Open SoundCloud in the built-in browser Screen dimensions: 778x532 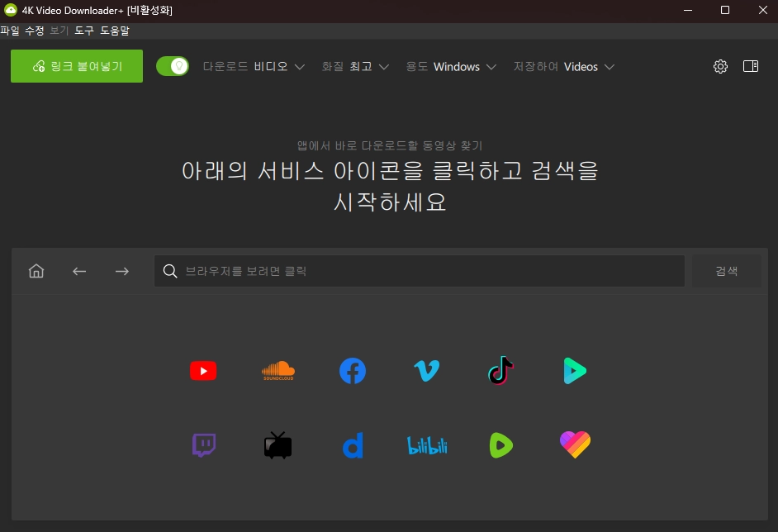[x=278, y=370]
